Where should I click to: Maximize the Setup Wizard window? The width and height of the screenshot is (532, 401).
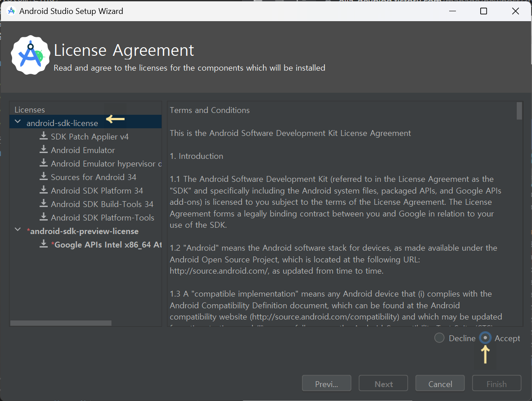483,11
